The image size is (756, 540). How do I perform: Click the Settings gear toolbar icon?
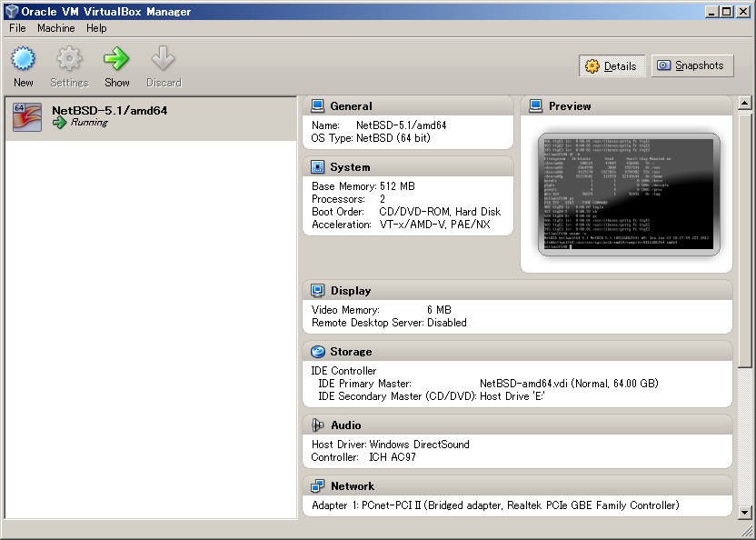[69, 60]
